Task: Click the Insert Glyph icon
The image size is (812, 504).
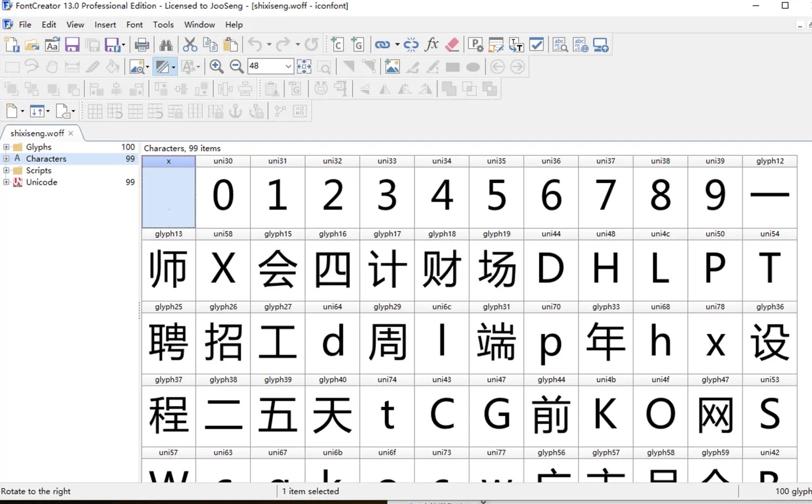Action: [x=357, y=45]
